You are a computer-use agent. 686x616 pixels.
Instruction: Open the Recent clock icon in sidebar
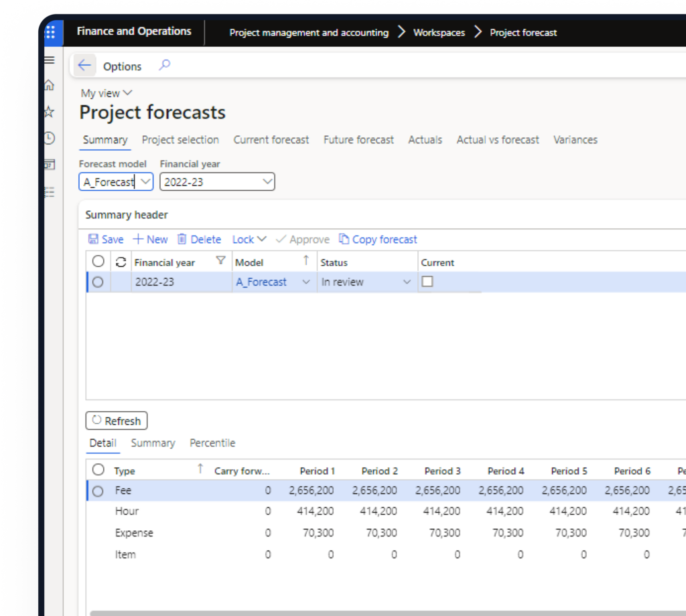(x=49, y=139)
